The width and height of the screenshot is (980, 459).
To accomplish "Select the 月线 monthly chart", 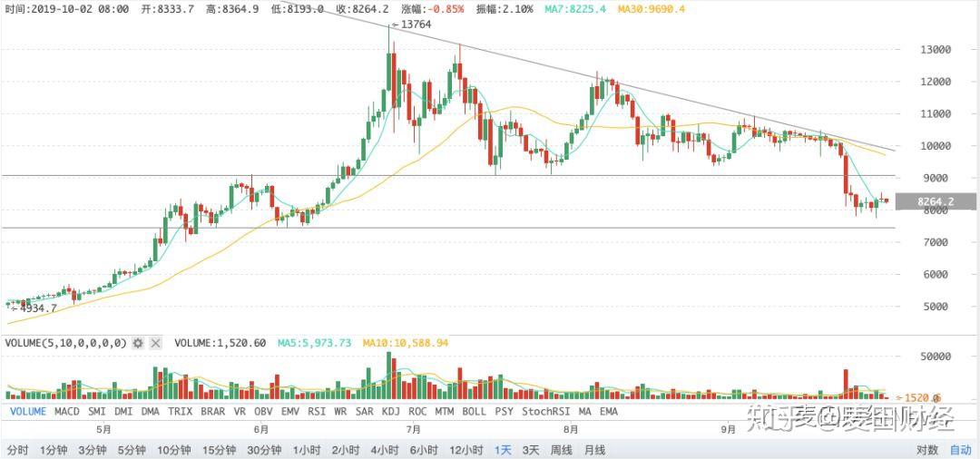I will pos(595,450).
